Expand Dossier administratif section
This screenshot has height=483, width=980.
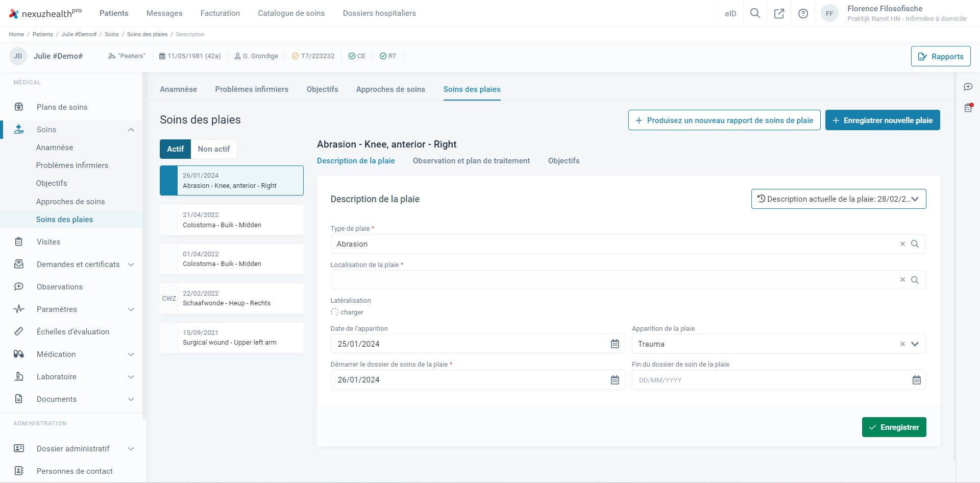click(x=131, y=449)
